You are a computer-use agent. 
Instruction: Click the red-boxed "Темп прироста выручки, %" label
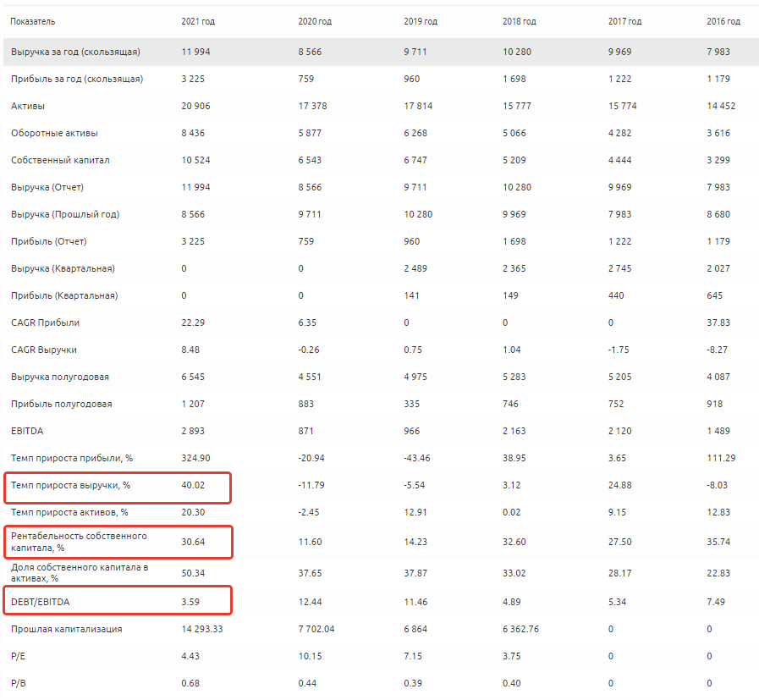(x=71, y=485)
